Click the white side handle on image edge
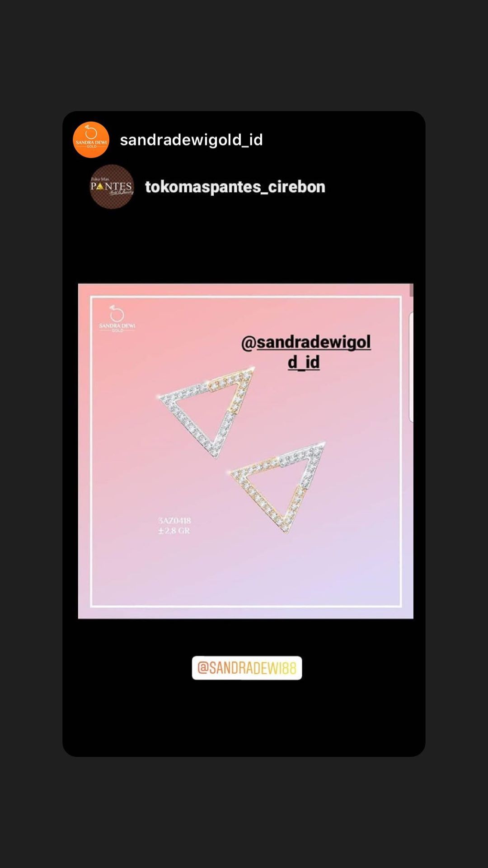The width and height of the screenshot is (488, 868). click(411, 367)
